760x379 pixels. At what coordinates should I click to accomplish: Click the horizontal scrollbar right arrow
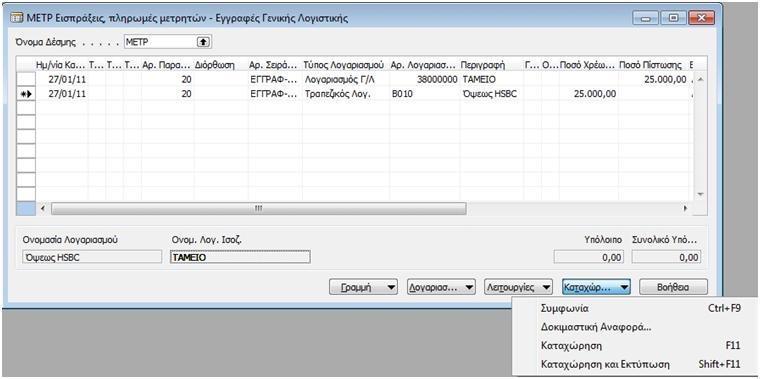point(685,208)
